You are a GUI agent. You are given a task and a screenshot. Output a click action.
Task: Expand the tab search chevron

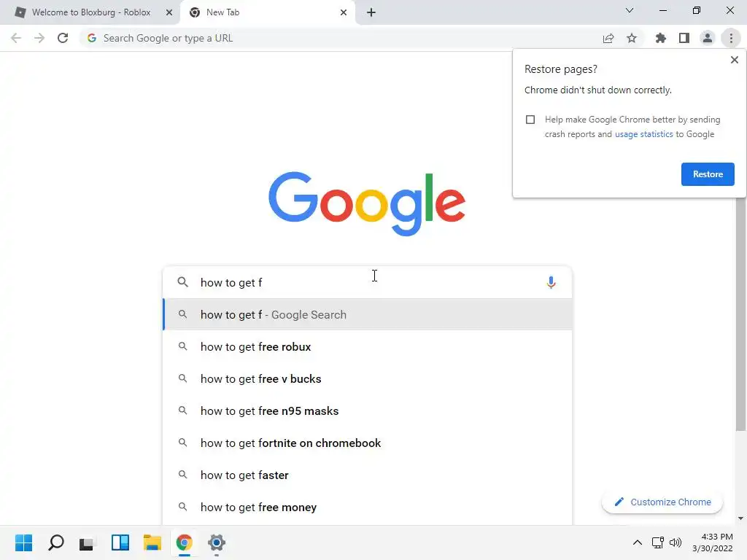click(630, 10)
